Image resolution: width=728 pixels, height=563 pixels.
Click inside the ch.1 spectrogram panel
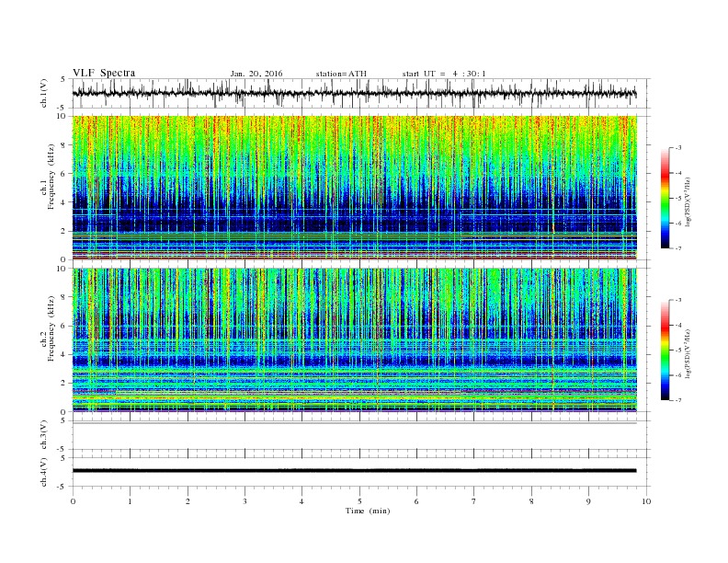pos(355,188)
